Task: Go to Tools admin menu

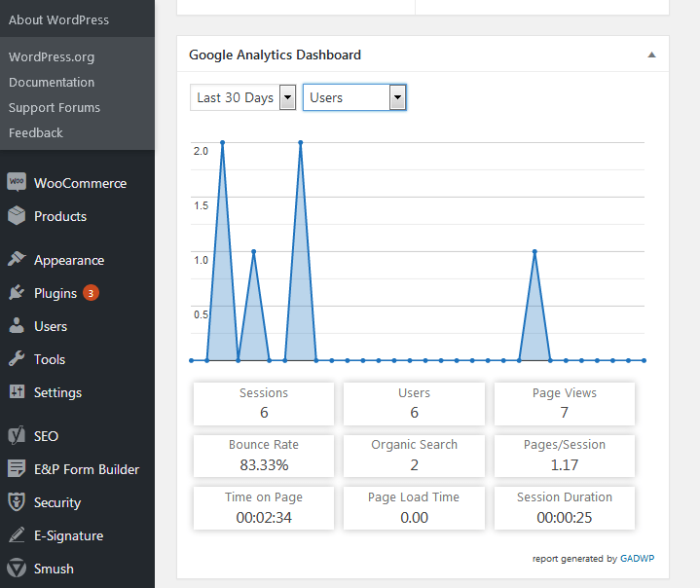Action: pos(50,359)
